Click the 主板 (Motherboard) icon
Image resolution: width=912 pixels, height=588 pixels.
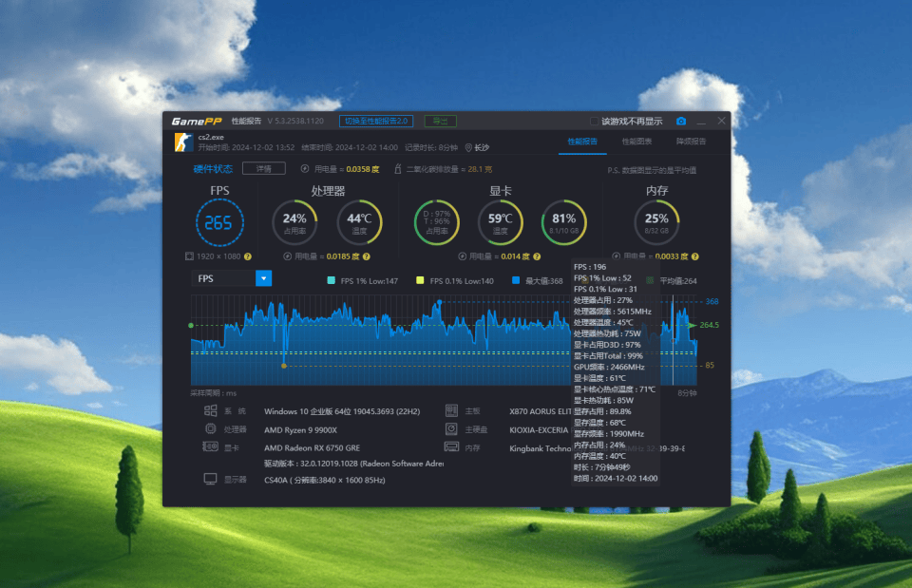(451, 410)
